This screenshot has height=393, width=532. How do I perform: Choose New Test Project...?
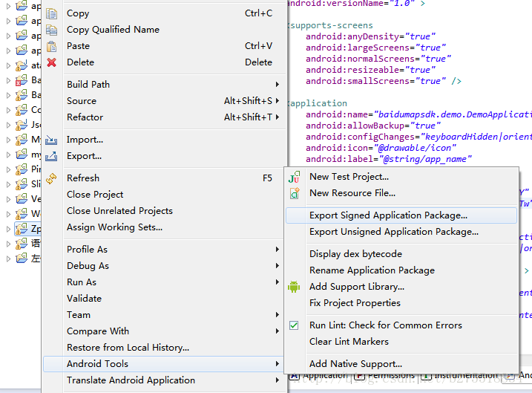pyautogui.click(x=401, y=177)
